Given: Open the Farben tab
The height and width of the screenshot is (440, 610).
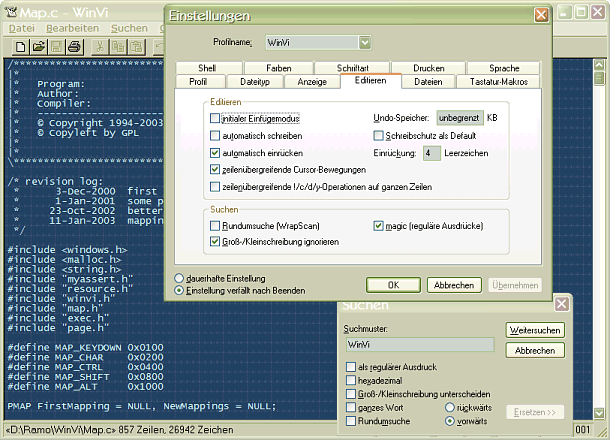Looking at the screenshot, I should tap(279, 68).
